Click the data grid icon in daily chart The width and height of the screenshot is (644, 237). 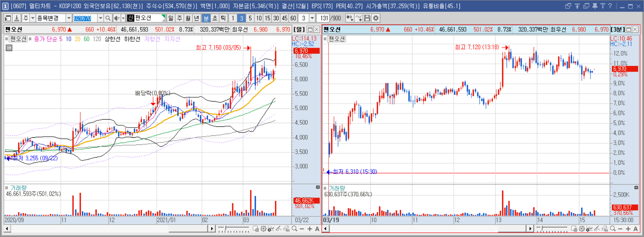click(x=9, y=48)
